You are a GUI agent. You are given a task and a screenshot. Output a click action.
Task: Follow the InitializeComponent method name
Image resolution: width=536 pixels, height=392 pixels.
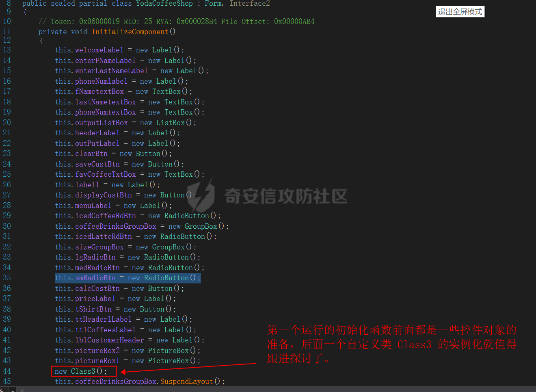[130, 32]
